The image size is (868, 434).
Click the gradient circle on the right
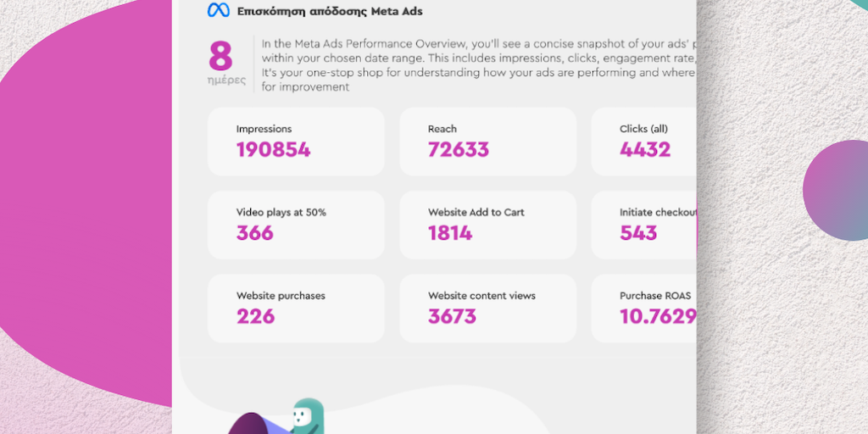[x=837, y=190]
